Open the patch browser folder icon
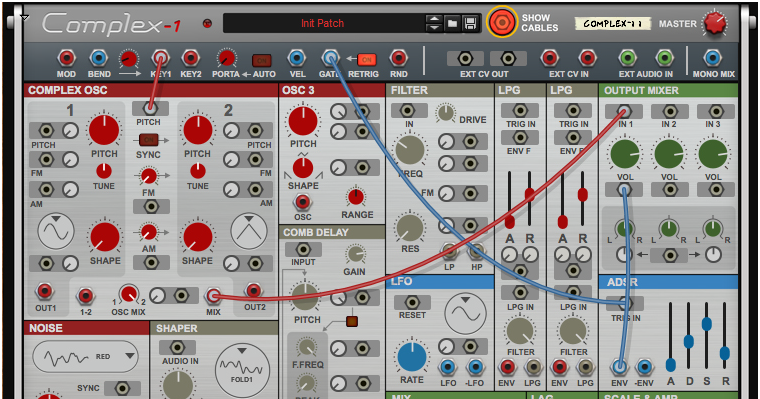 452,23
